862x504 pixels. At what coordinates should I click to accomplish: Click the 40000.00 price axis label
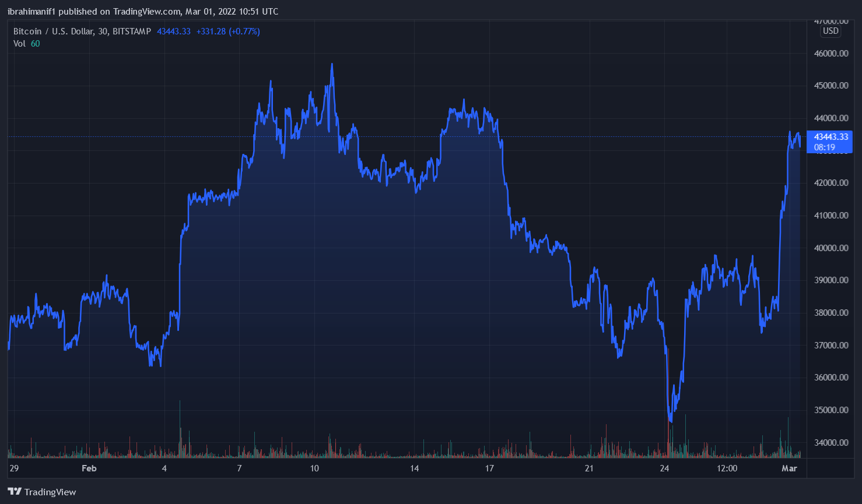click(831, 248)
